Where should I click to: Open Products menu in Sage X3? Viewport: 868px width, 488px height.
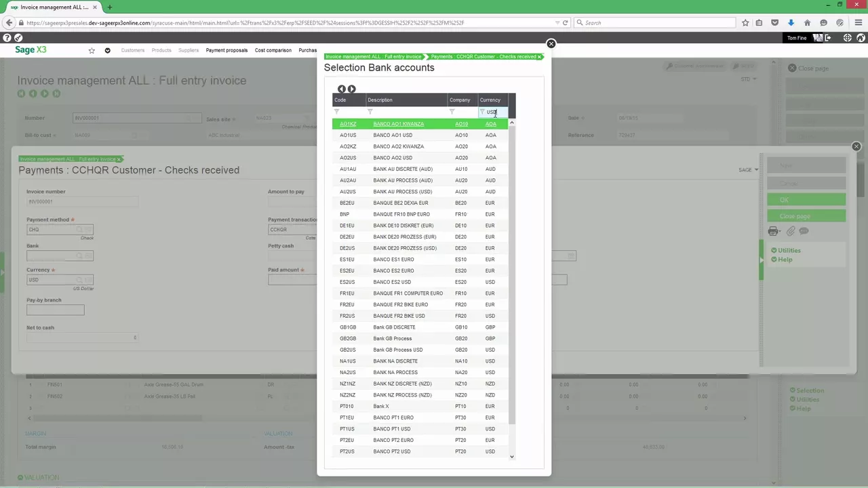coord(161,50)
